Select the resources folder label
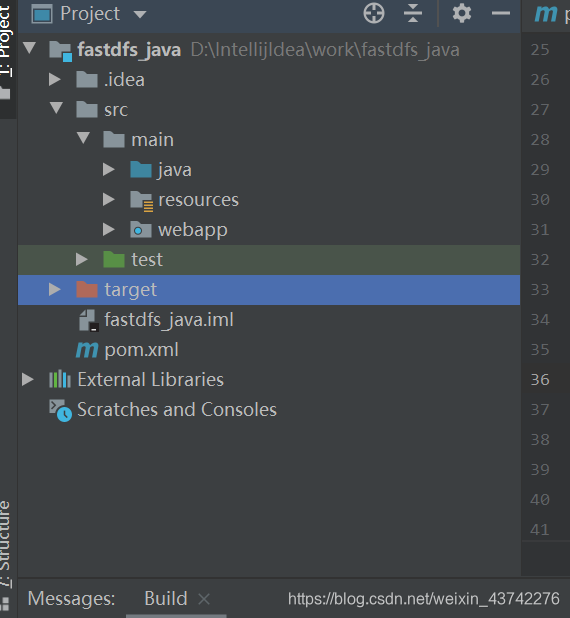This screenshot has width=570, height=618. 199,200
